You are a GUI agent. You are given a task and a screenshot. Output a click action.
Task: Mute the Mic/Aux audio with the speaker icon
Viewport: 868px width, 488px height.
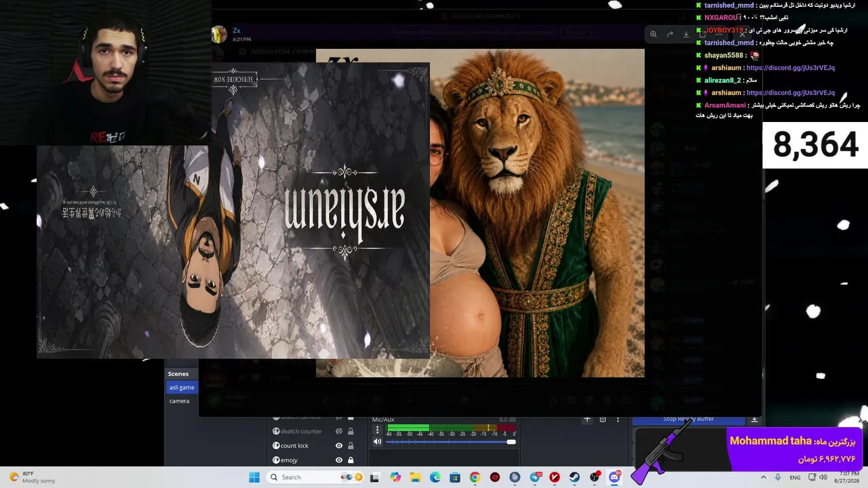pos(378,442)
